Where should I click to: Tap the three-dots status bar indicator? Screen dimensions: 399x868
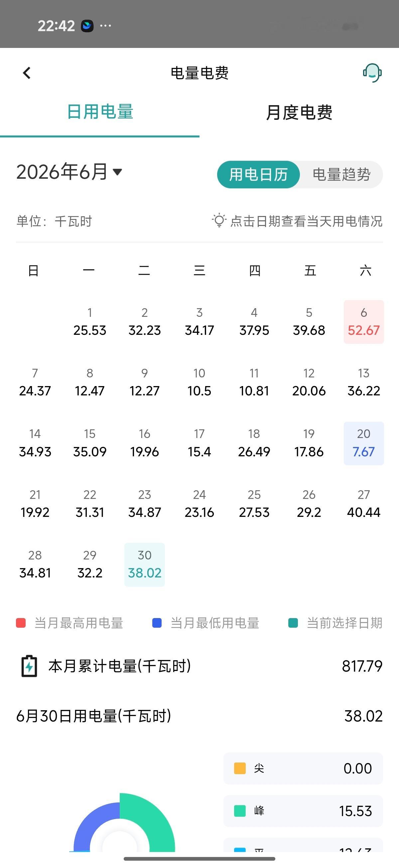[105, 26]
